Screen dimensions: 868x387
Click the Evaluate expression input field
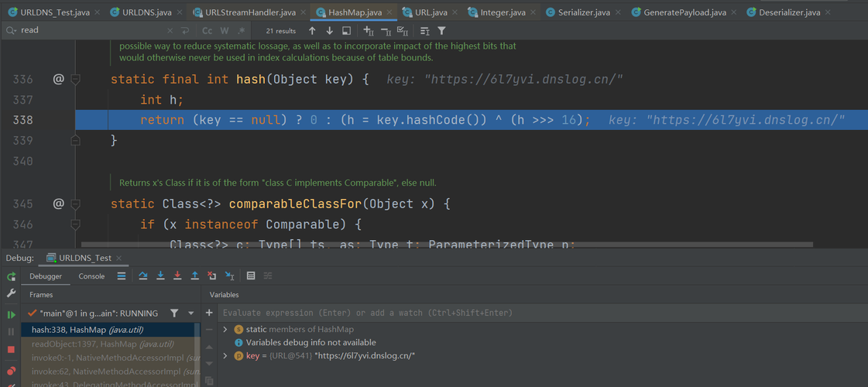tap(543, 313)
